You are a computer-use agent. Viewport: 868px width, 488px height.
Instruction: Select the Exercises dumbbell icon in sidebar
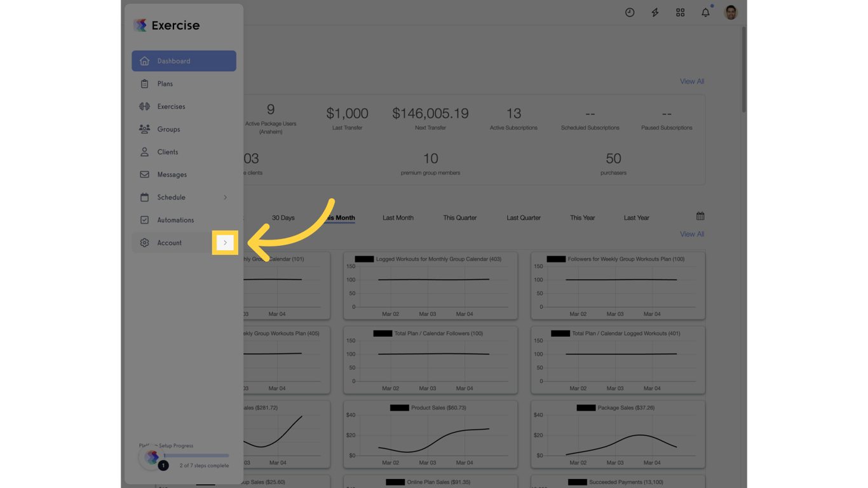[x=144, y=106]
